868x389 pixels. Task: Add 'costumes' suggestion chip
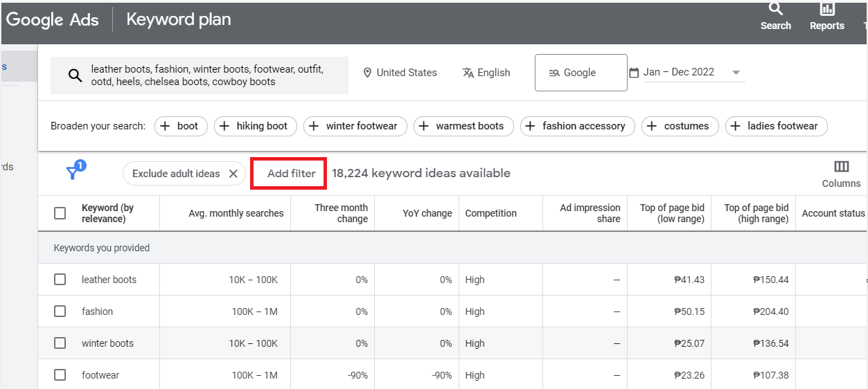[x=680, y=126]
